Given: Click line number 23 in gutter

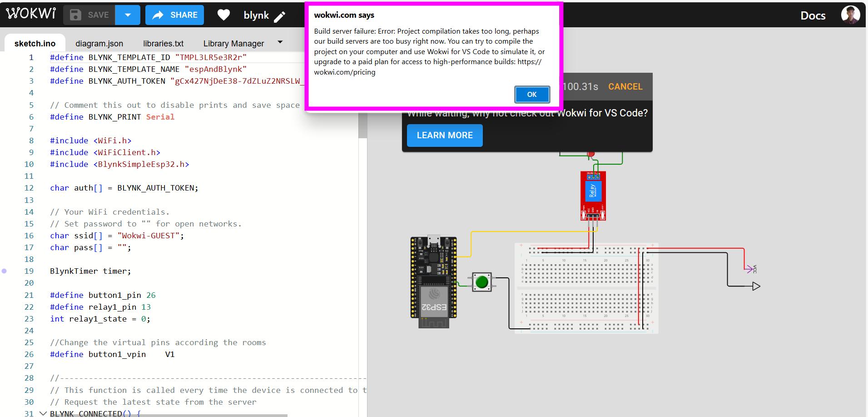Looking at the screenshot, I should [29, 319].
